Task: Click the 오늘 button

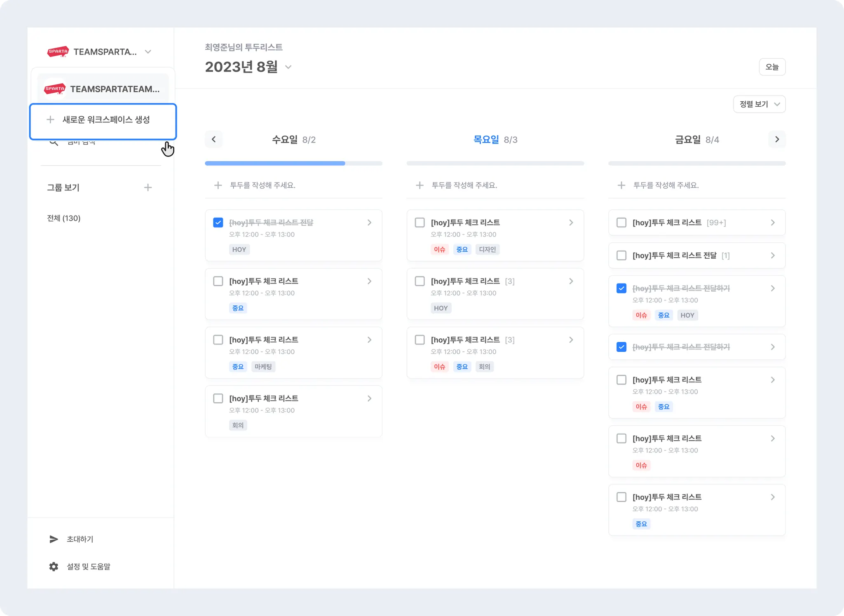Action: [772, 67]
